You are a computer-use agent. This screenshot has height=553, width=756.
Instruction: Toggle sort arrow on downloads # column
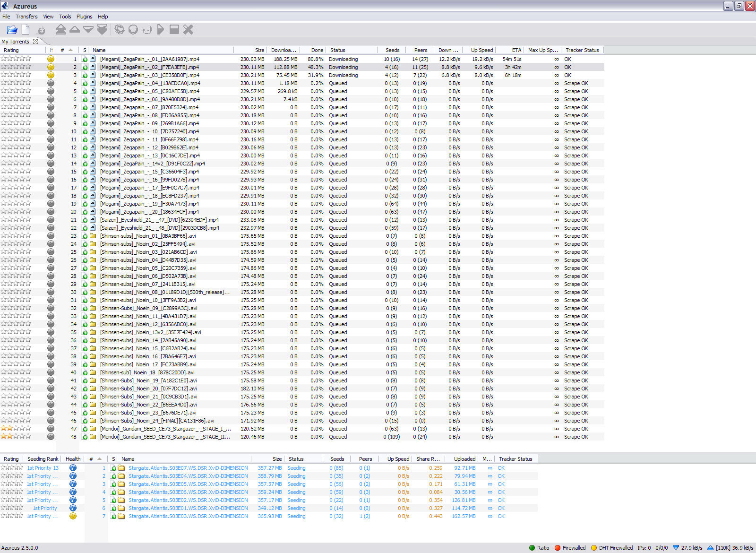70,50
